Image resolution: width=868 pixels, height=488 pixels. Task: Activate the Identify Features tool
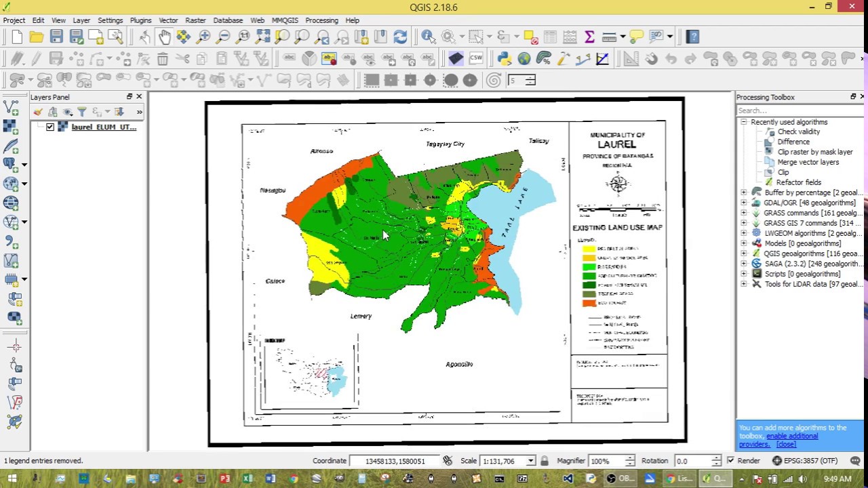pyautogui.click(x=429, y=37)
